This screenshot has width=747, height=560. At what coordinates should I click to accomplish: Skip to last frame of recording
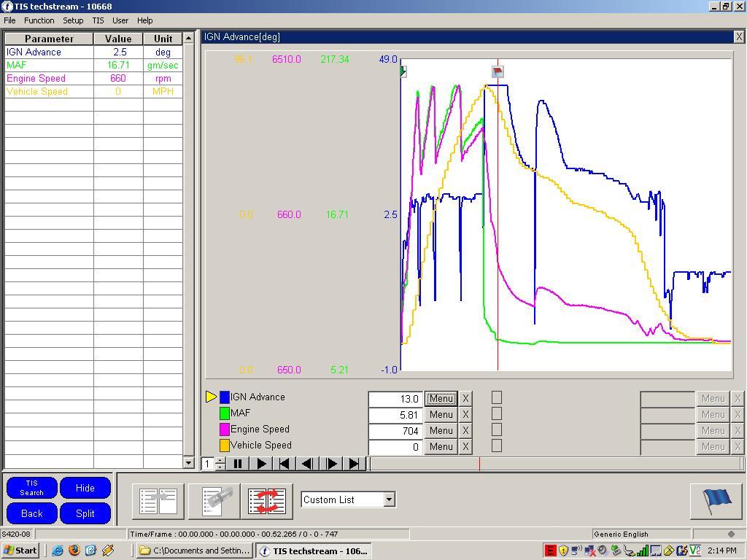(x=354, y=463)
